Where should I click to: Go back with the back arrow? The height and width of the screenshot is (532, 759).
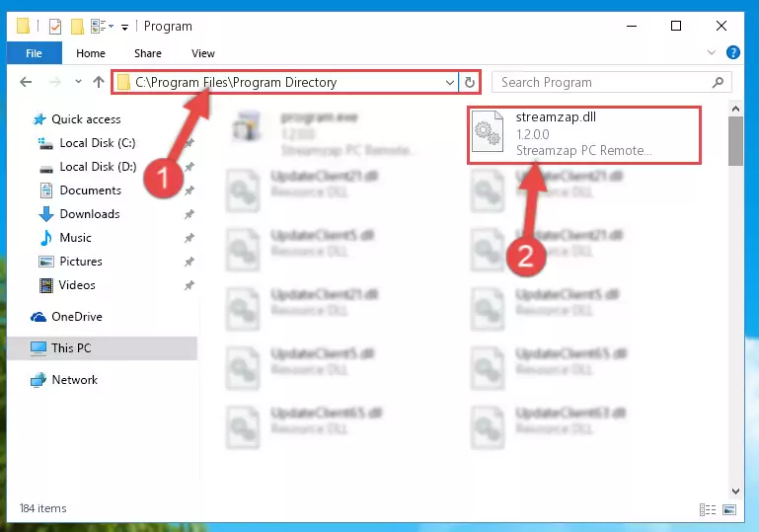[26, 82]
